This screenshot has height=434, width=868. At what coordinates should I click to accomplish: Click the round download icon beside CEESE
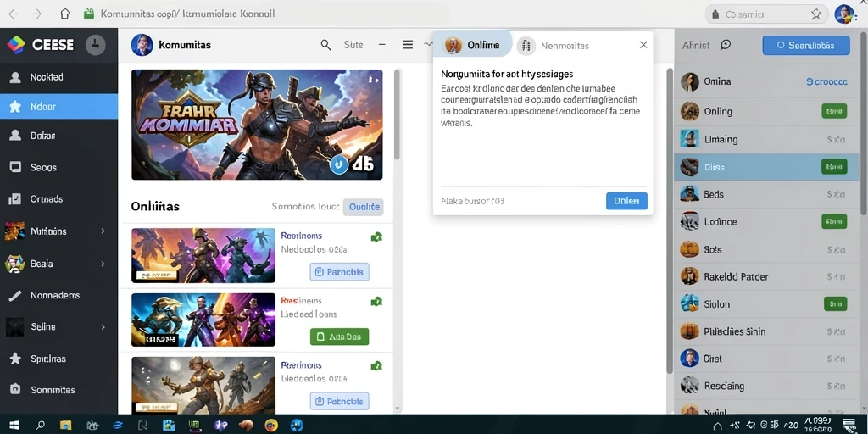pyautogui.click(x=95, y=45)
